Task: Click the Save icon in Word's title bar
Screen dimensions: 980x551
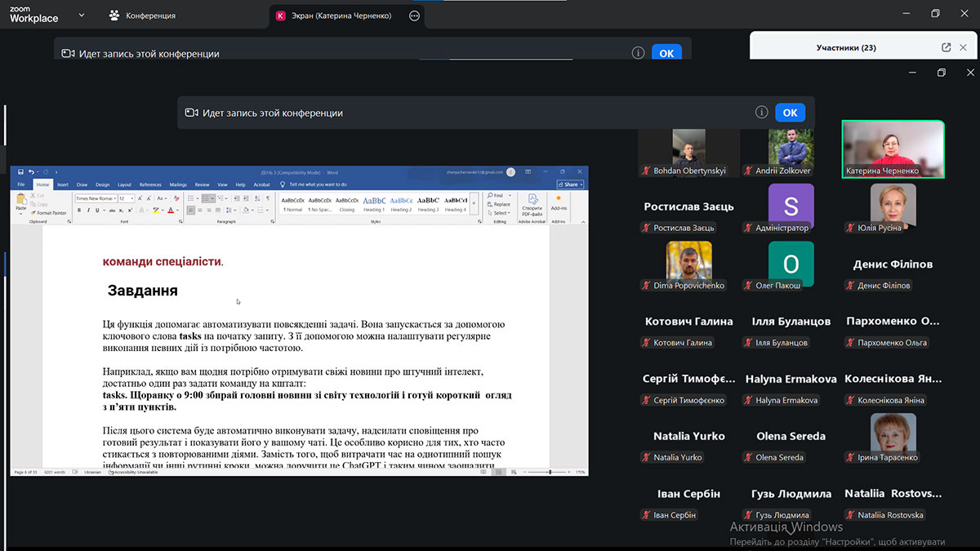Action: [20, 172]
